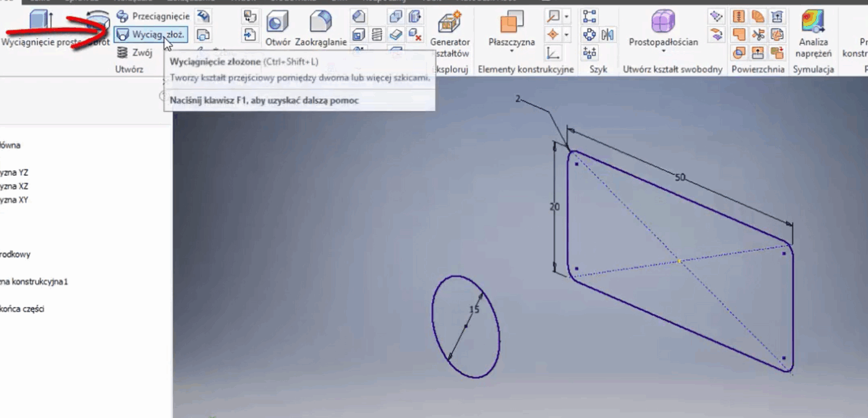Select the mirror pattern icon in Szyk
868x418 pixels.
pos(606,35)
